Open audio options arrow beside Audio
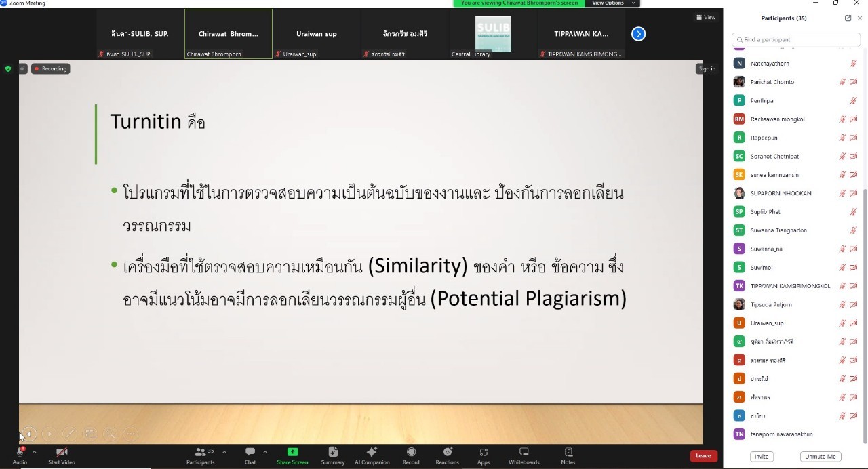Screen dimensions: 868x469 [34, 451]
